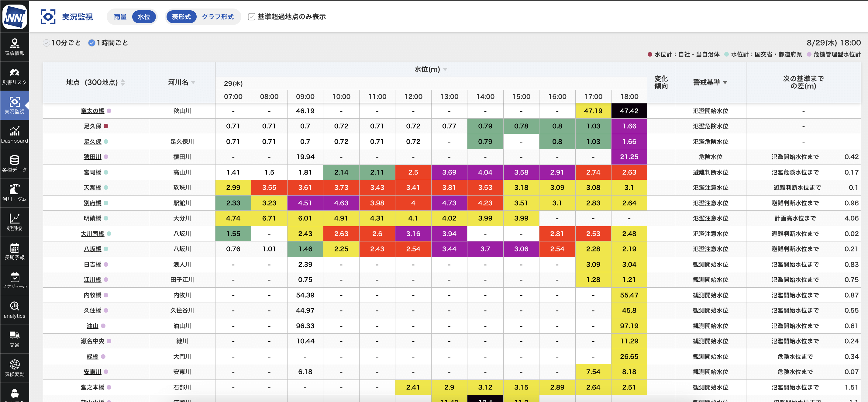Select the 10分ごと interval option

pos(46,43)
